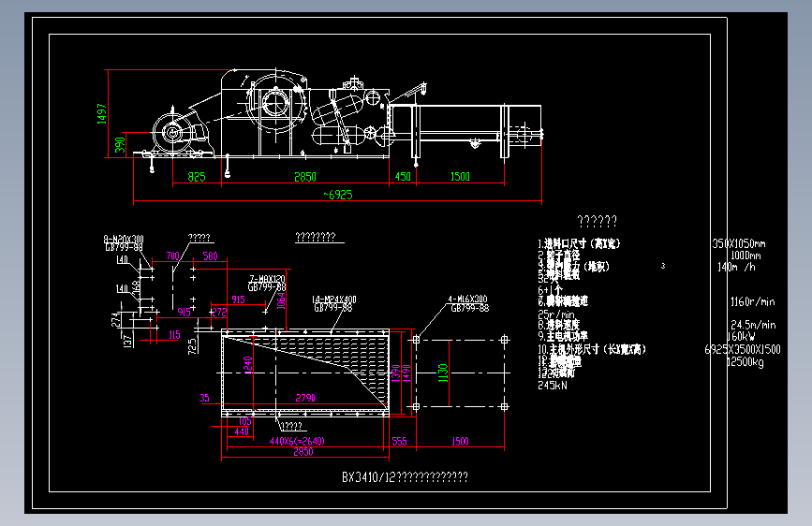Click the 115 dimension text

click(x=174, y=335)
